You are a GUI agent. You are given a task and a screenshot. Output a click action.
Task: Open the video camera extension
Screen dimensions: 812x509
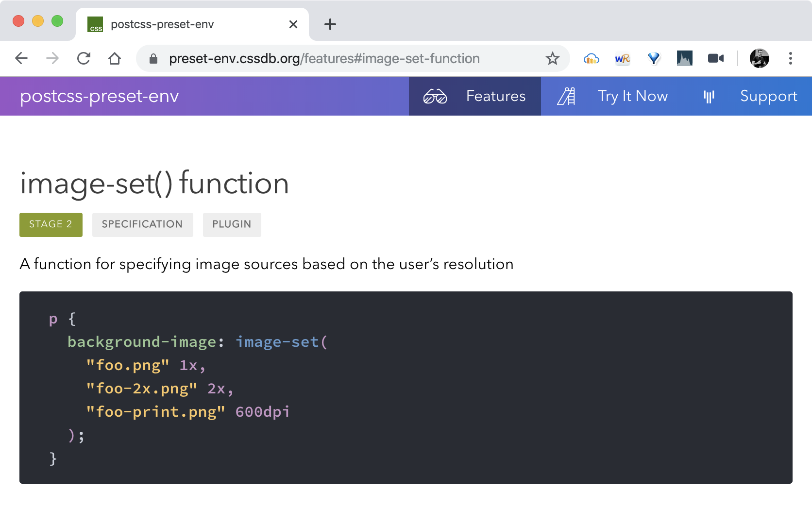716,59
